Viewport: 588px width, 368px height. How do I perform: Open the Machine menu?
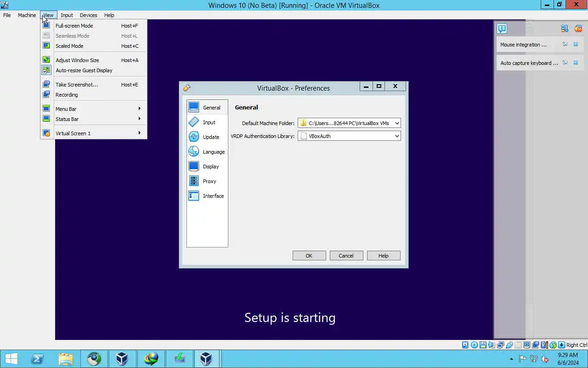(x=27, y=15)
